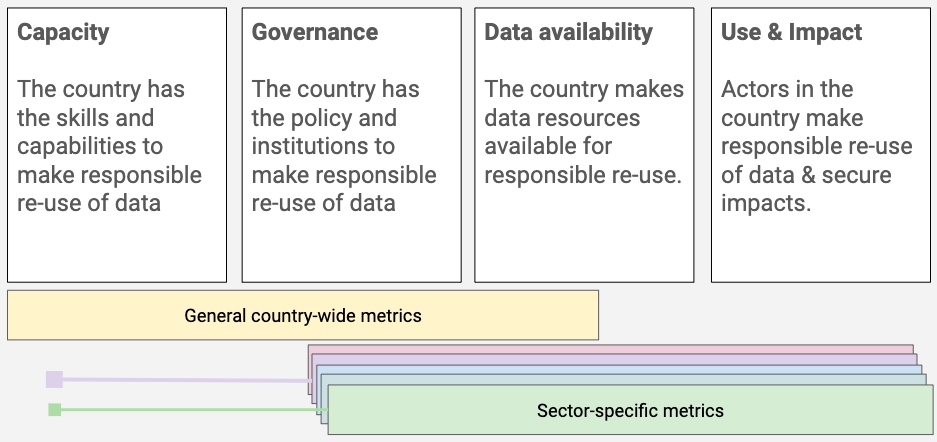The width and height of the screenshot is (937, 442).
Task: Click the Capacity box description text
Action: pos(109,146)
